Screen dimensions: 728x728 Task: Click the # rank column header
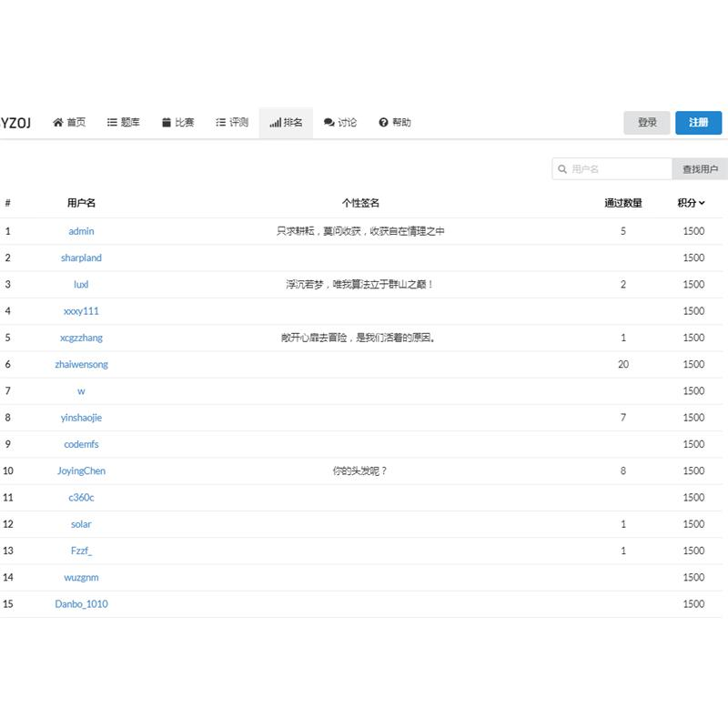[x=8, y=203]
